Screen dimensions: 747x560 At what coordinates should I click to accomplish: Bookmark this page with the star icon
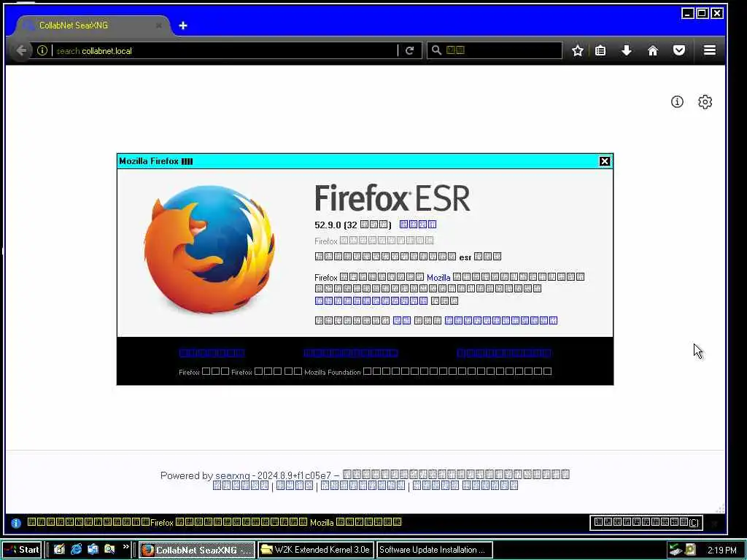(x=578, y=50)
